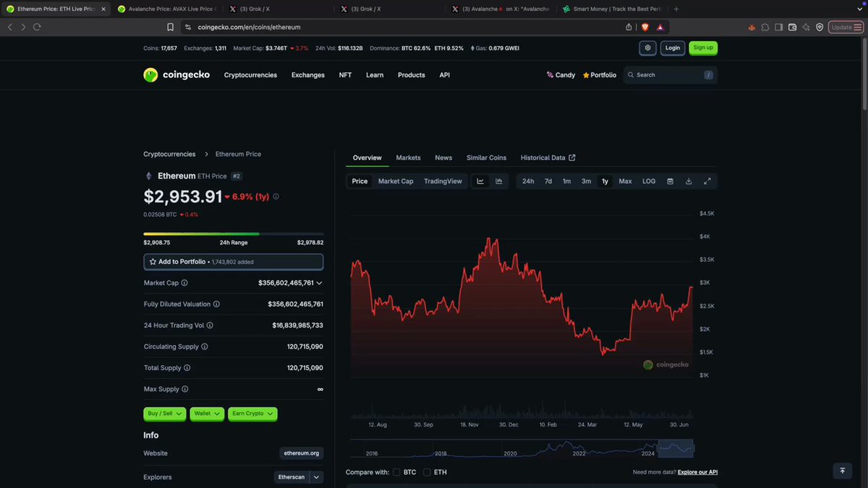Set chart range to Max
Viewport: 868px width, 488px height.
[625, 181]
